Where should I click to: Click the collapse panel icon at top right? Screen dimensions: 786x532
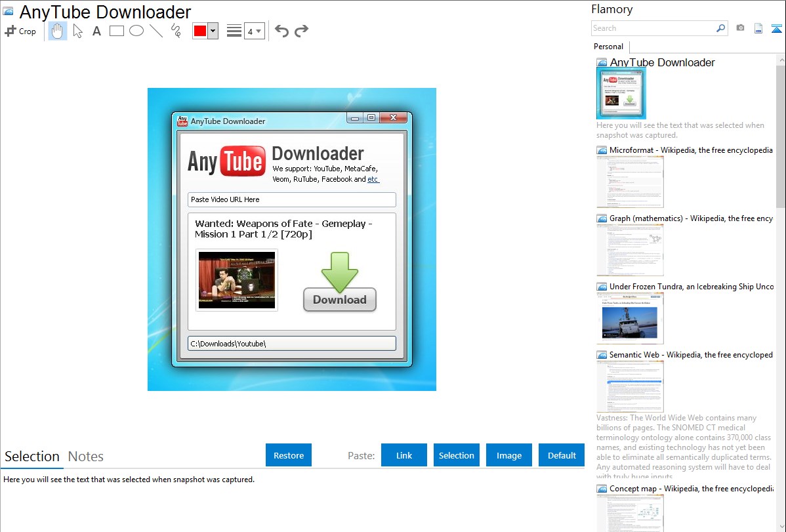[x=776, y=28]
